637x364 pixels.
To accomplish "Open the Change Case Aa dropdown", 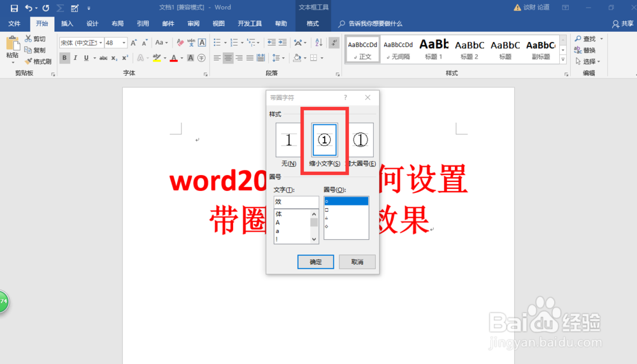I will (161, 43).
